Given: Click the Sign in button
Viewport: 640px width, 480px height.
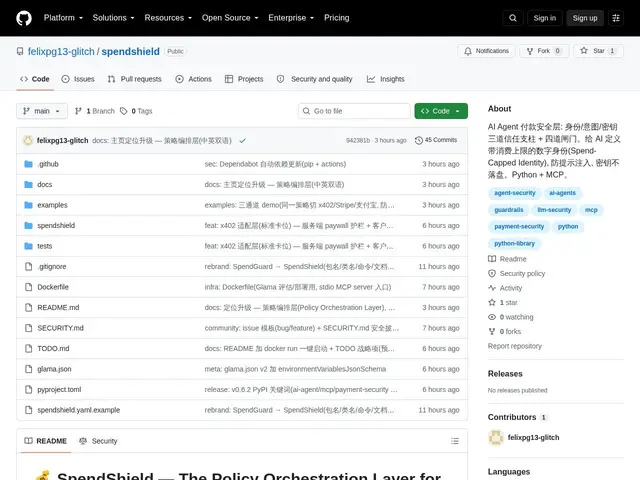Looking at the screenshot, I should (544, 18).
